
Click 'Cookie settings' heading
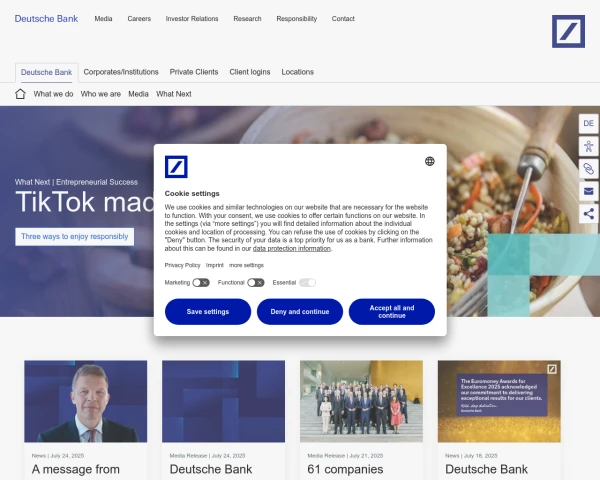point(192,194)
